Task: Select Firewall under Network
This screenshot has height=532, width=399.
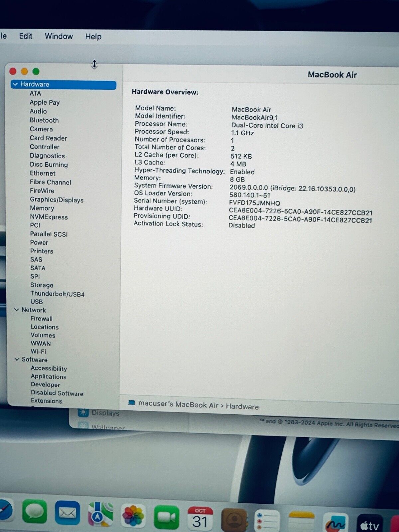Action: click(x=42, y=319)
